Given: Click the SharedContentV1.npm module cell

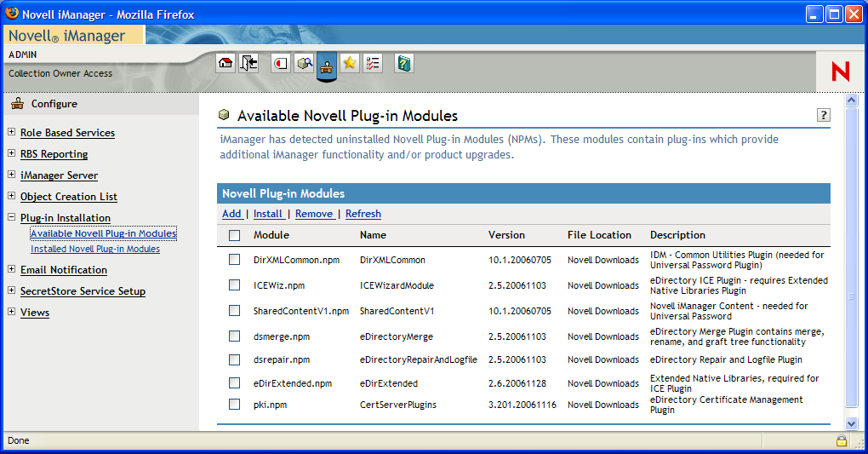Looking at the screenshot, I should (x=301, y=311).
